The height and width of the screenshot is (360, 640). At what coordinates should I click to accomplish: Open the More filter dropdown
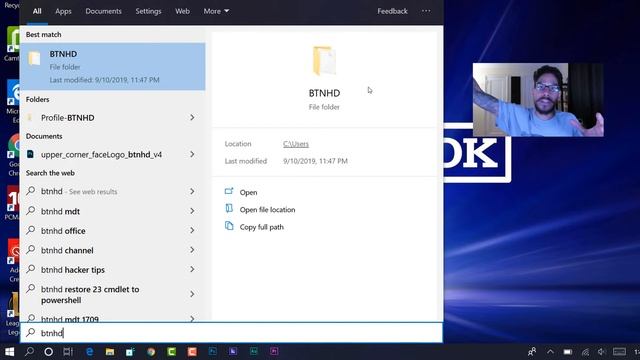coord(216,11)
